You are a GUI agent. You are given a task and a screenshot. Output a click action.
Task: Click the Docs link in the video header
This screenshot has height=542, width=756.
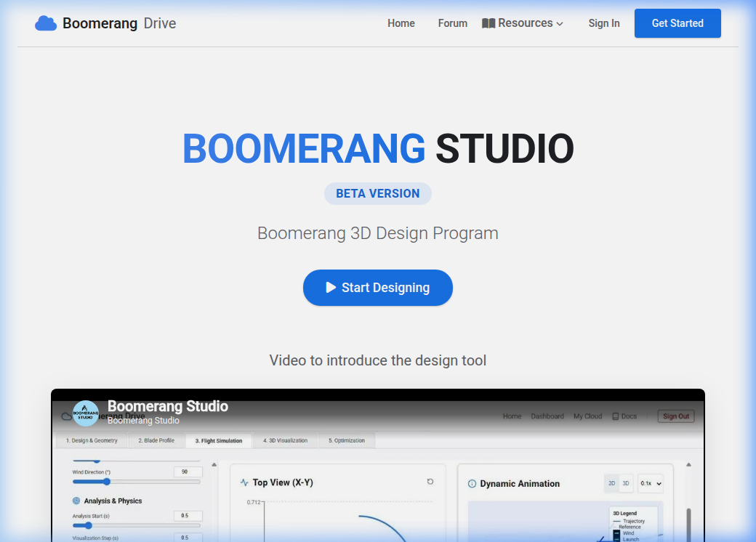(x=624, y=416)
